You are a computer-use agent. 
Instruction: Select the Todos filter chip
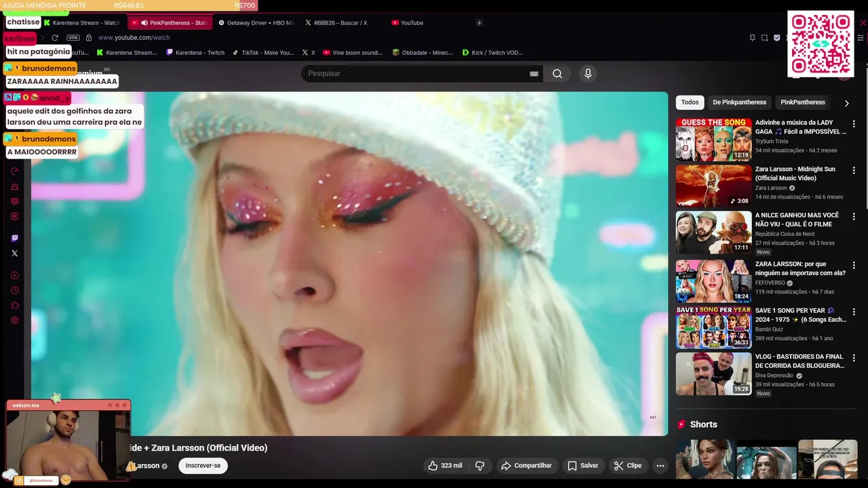(x=690, y=102)
